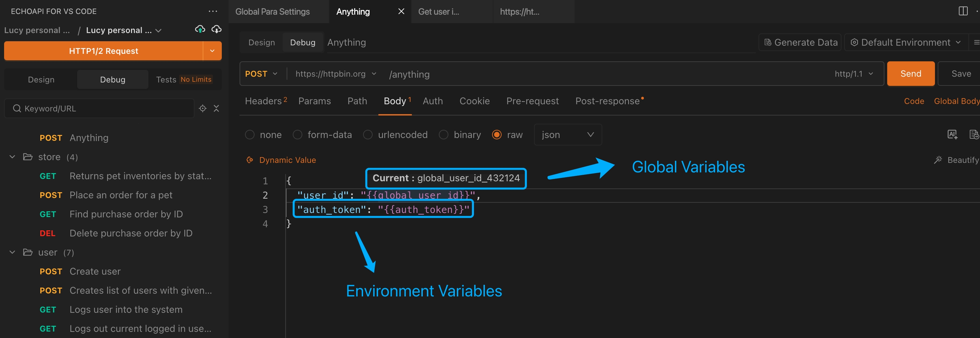Focus the Keyword/URL search field

click(99, 109)
